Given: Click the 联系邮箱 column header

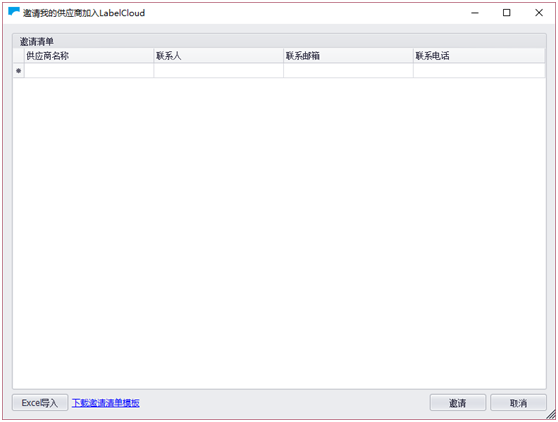Looking at the screenshot, I should [348, 56].
